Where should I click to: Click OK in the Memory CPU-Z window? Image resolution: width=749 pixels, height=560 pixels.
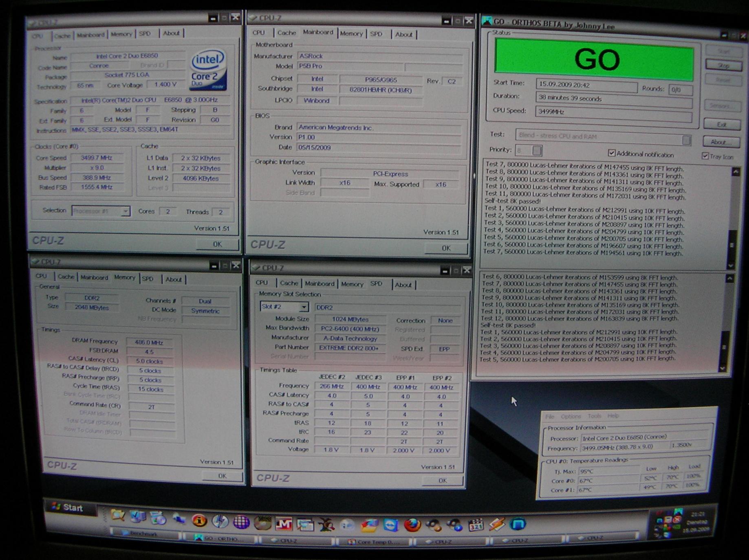click(222, 476)
